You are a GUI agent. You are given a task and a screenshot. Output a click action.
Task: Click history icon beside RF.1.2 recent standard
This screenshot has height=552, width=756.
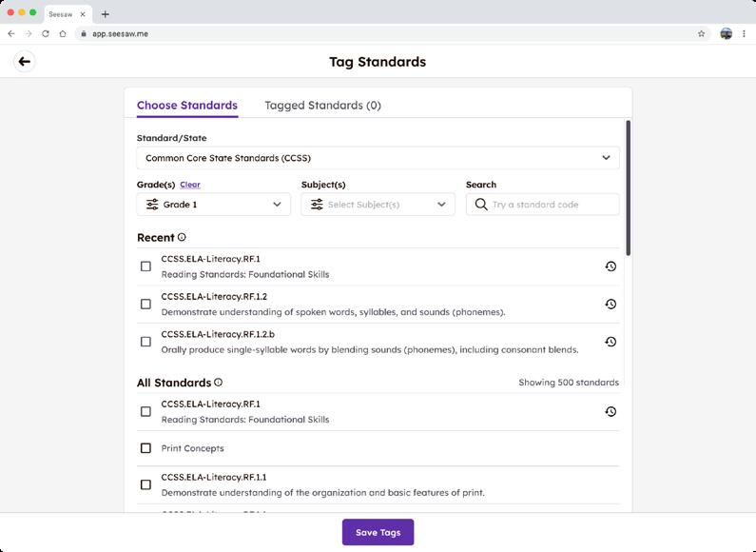(611, 305)
